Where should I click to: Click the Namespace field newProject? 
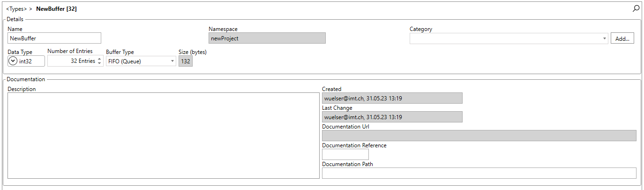tap(267, 38)
